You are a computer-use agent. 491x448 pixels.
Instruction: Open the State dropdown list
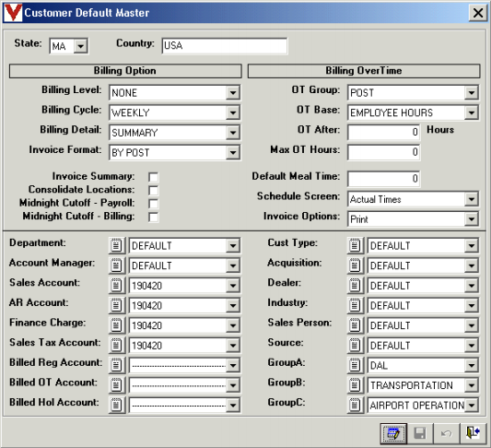80,46
